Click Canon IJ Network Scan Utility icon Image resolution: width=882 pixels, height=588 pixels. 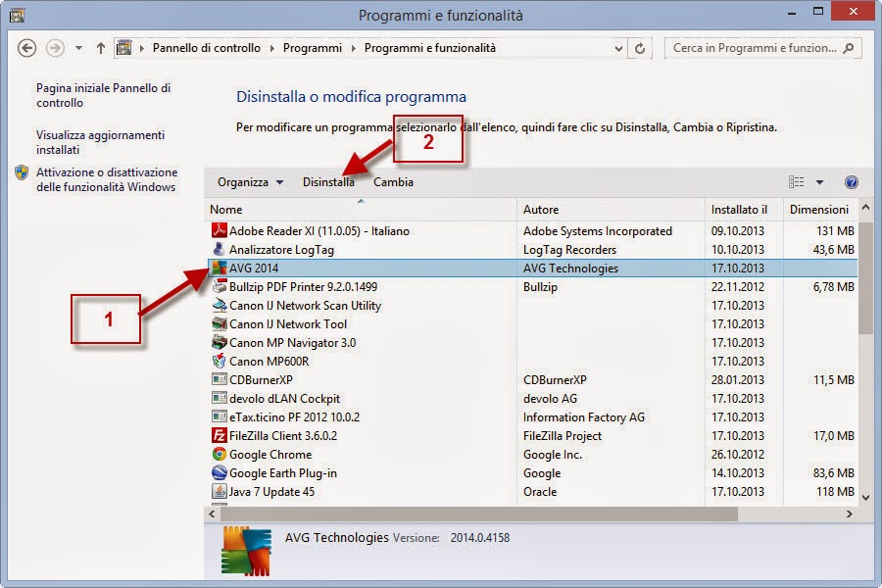pos(219,305)
